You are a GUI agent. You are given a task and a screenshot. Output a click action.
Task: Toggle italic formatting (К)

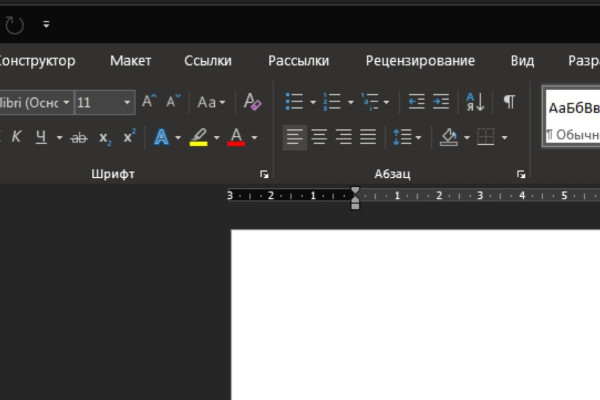pos(17,137)
